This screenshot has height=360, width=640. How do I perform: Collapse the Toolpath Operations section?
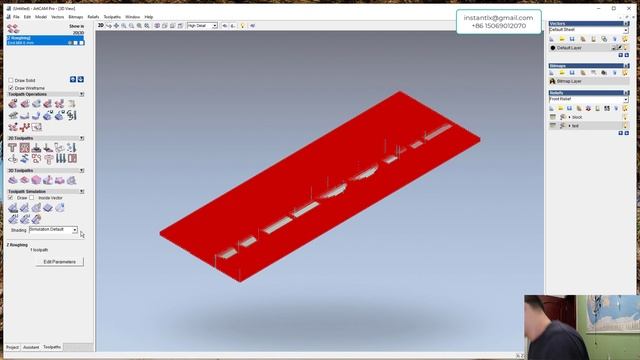pos(82,94)
